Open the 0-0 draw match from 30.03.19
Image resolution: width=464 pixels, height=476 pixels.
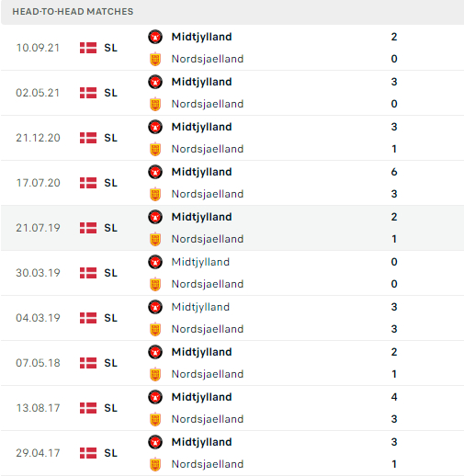tap(232, 273)
